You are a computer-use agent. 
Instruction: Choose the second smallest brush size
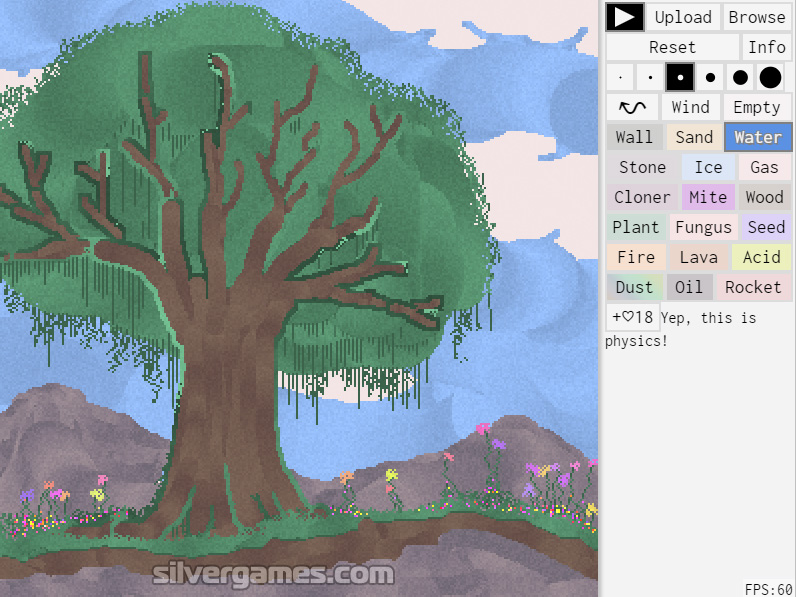[650, 77]
